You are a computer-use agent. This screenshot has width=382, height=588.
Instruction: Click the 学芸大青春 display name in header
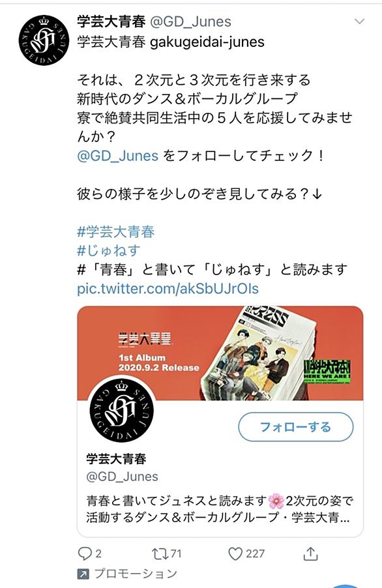click(x=111, y=22)
